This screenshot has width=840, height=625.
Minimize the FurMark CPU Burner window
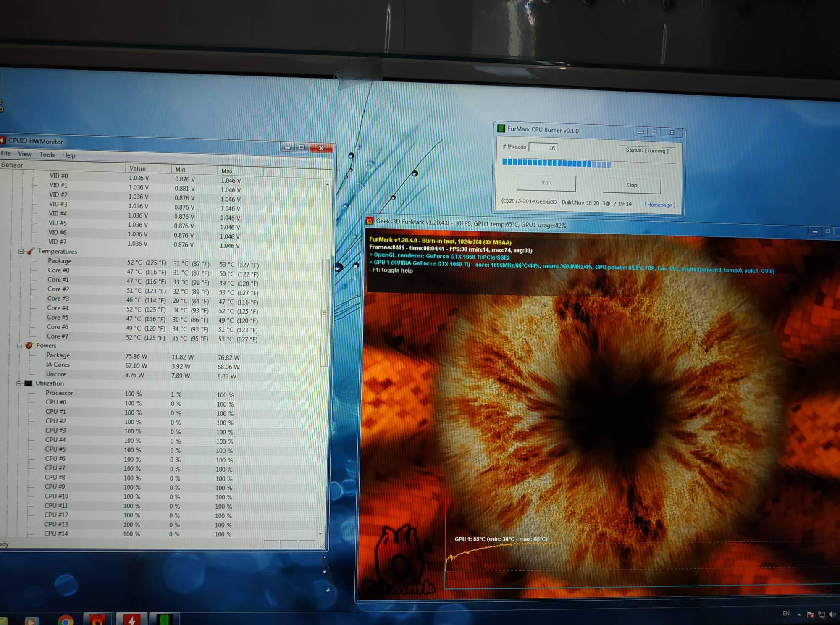pos(641,132)
